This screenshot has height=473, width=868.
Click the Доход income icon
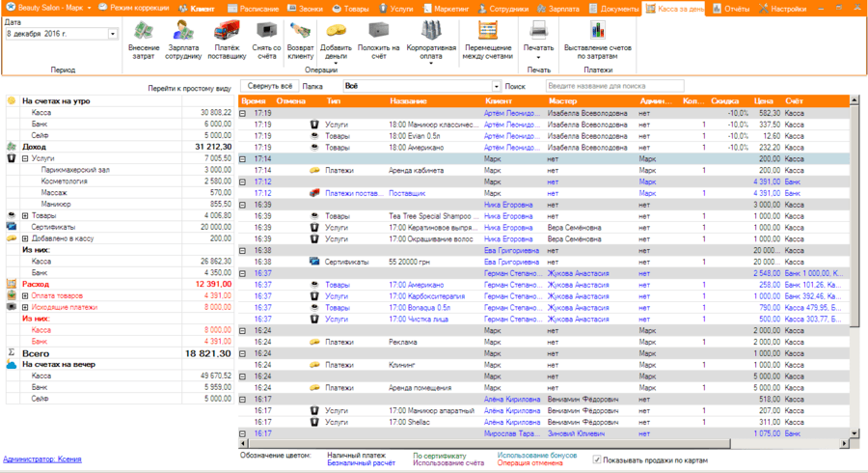11,147
